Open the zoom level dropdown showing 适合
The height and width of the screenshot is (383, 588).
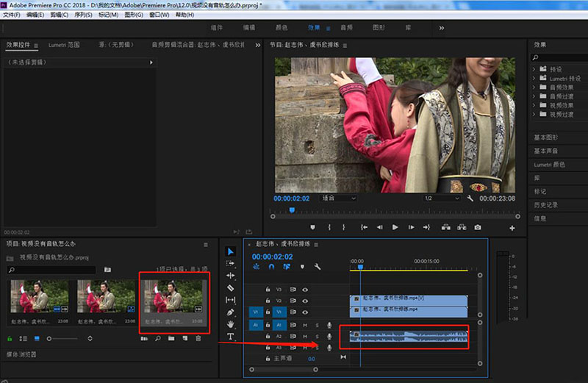click(338, 198)
